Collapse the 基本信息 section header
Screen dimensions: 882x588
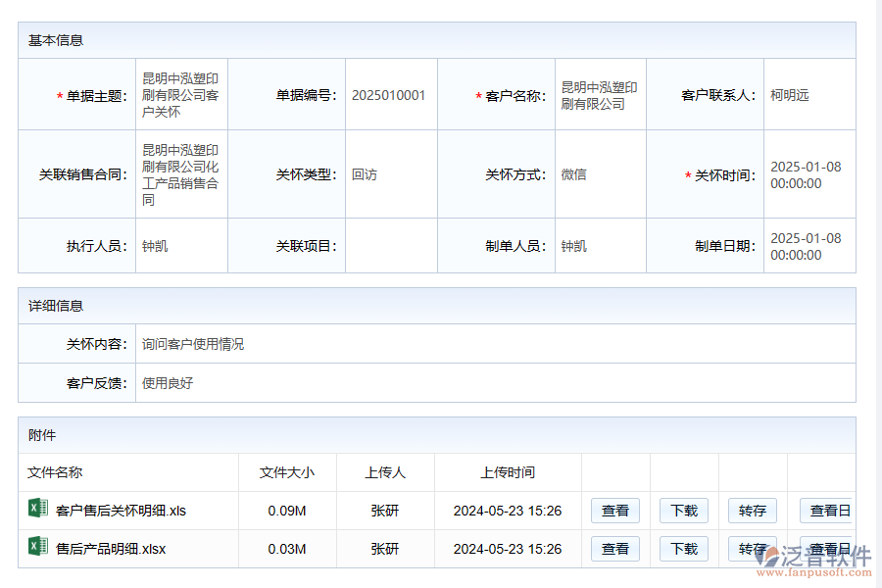pyautogui.click(x=436, y=41)
